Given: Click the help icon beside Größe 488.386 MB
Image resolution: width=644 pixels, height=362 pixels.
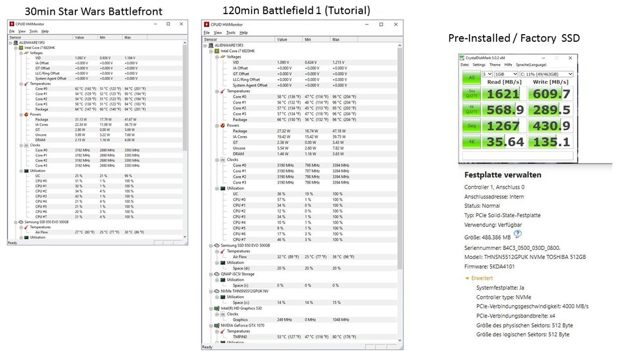Looking at the screenshot, I should click(518, 234).
